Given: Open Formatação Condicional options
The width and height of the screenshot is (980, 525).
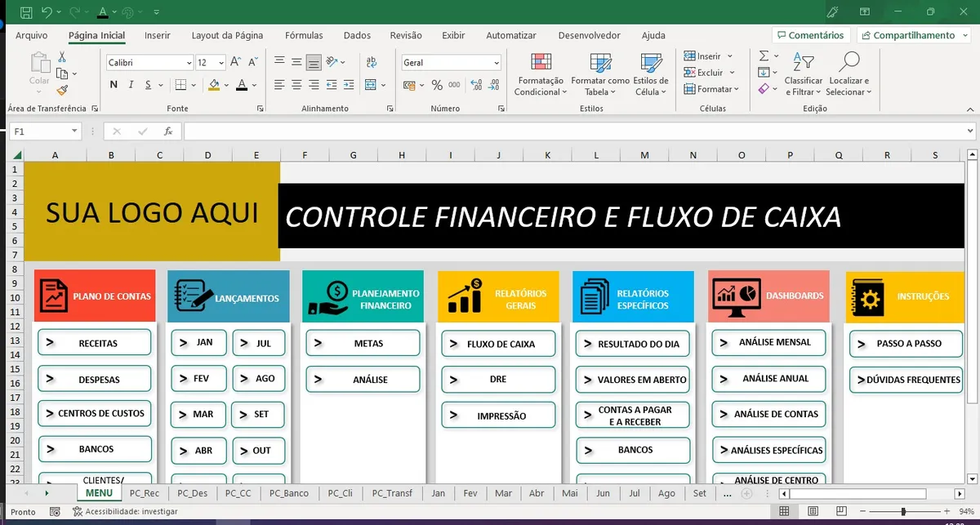Looking at the screenshot, I should 539,73.
